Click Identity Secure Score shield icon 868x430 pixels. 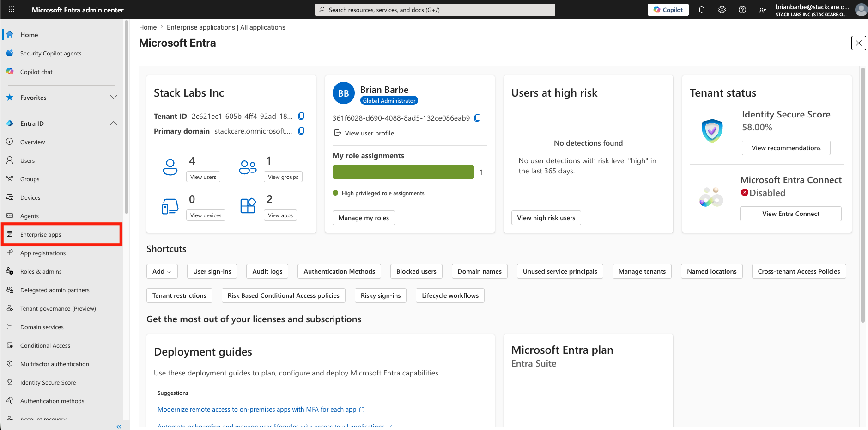712,131
